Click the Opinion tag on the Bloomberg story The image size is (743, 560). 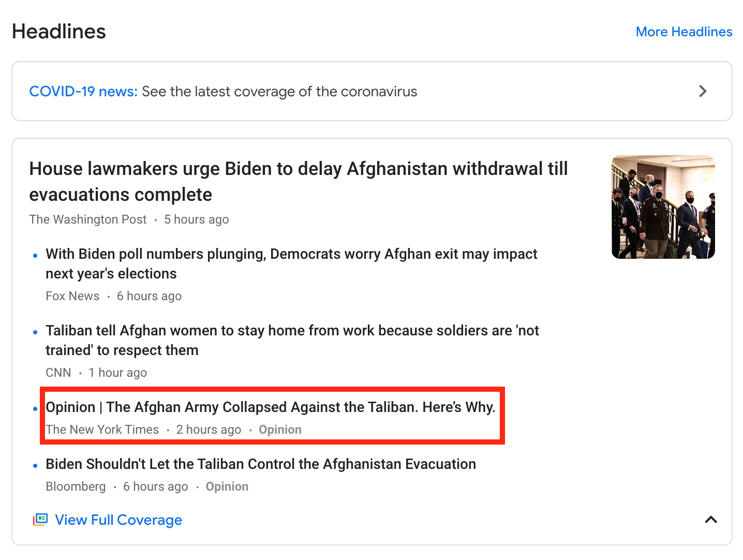coord(227,487)
